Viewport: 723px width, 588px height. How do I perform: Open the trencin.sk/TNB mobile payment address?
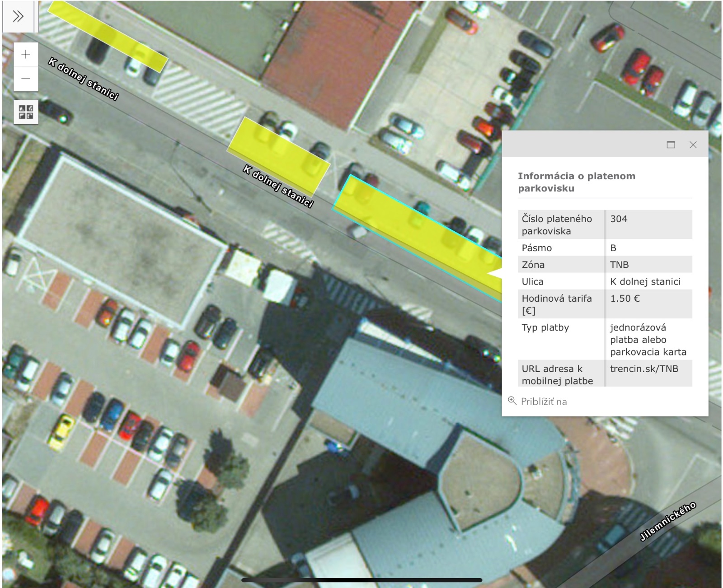644,369
